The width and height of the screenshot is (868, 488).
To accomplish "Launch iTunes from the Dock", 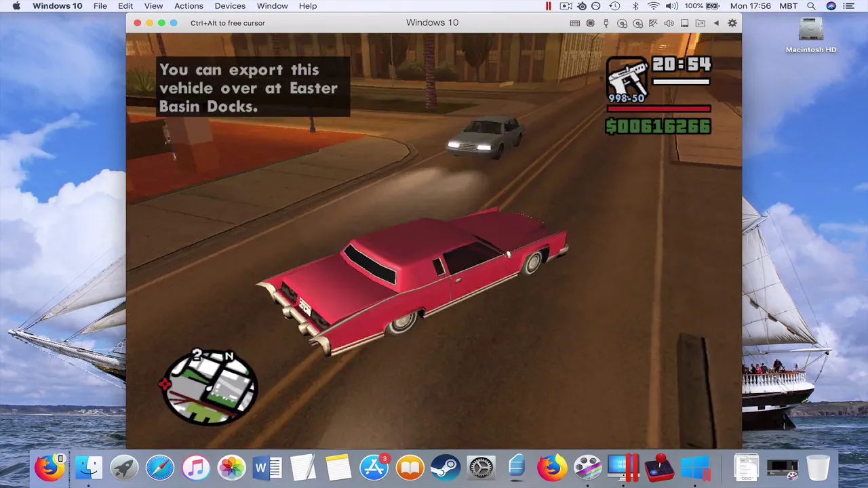I will pos(196,468).
